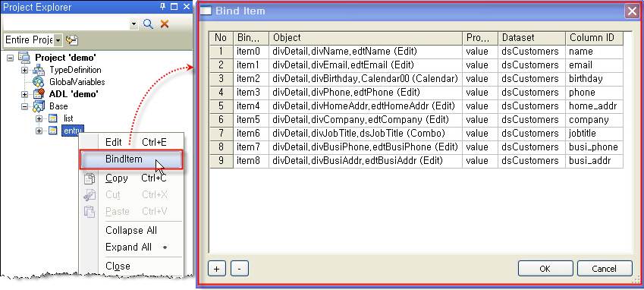Screen dimensions: 644x290
Task: Choose Copy from the context menu
Action: pos(131,178)
